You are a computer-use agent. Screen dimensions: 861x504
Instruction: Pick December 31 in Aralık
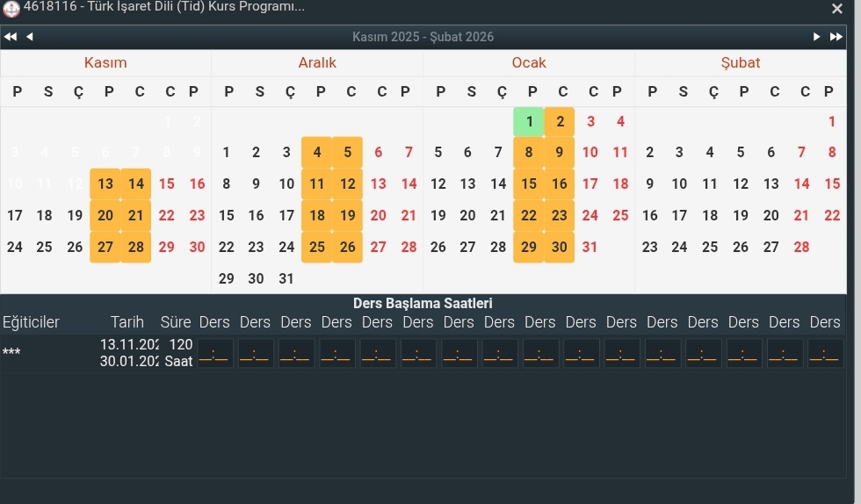click(286, 278)
